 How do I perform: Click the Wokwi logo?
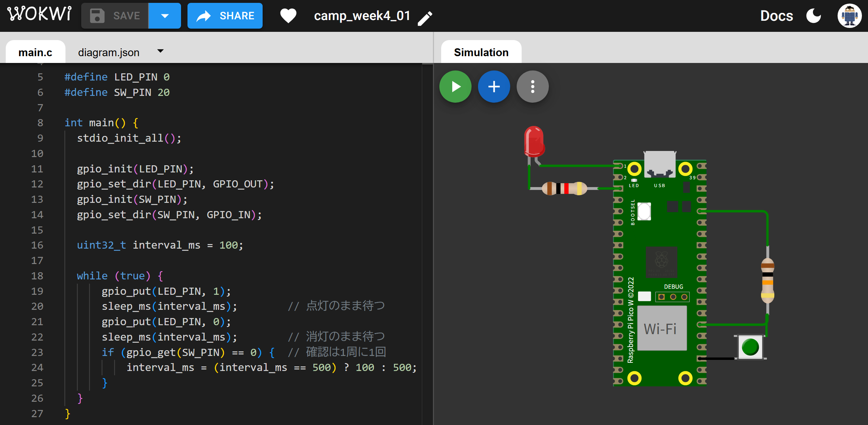tap(39, 14)
